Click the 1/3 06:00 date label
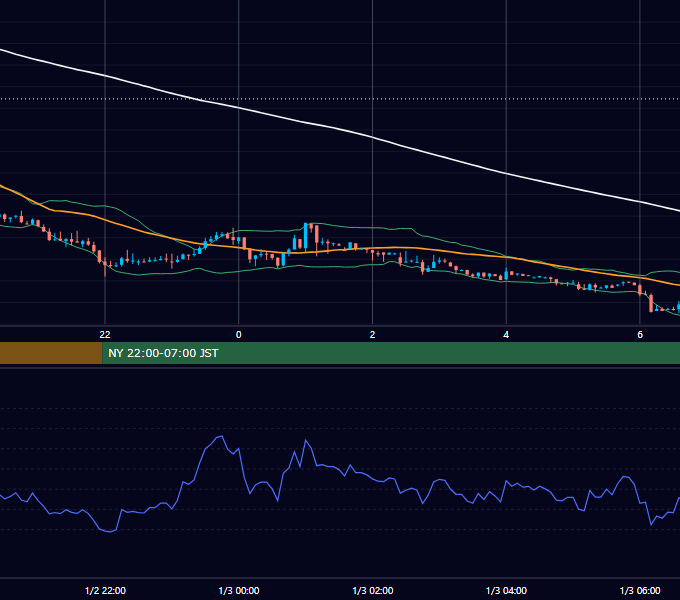This screenshot has height=600, width=680. (640, 590)
